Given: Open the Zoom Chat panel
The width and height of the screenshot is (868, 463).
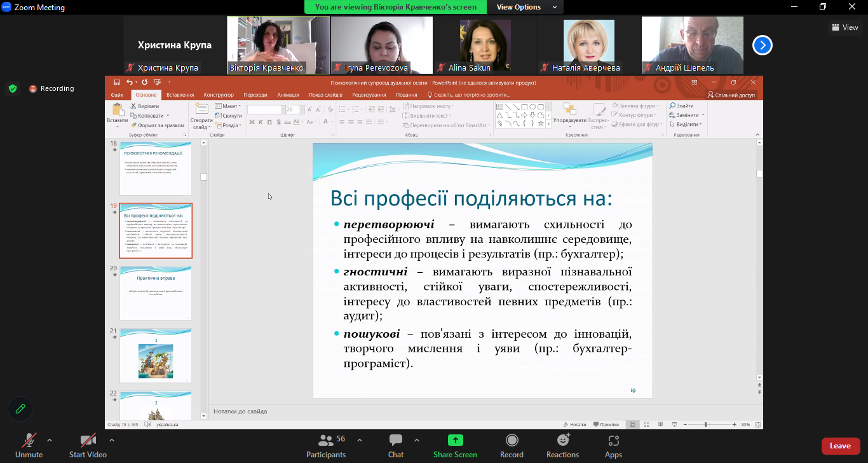Looking at the screenshot, I should [x=396, y=445].
